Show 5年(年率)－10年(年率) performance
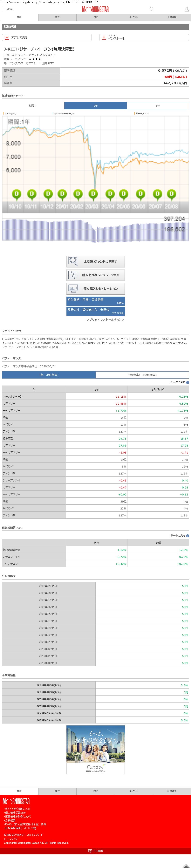The image size is (191, 868). point(142,375)
